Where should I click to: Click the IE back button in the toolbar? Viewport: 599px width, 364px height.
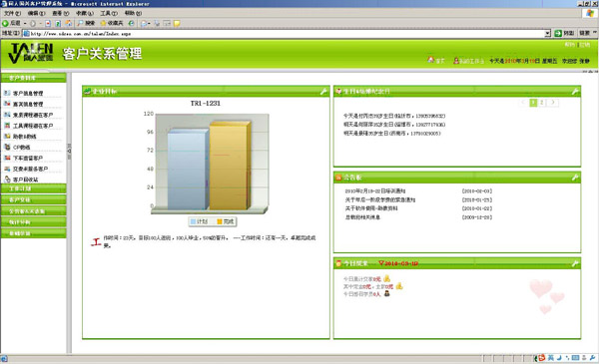coord(11,23)
